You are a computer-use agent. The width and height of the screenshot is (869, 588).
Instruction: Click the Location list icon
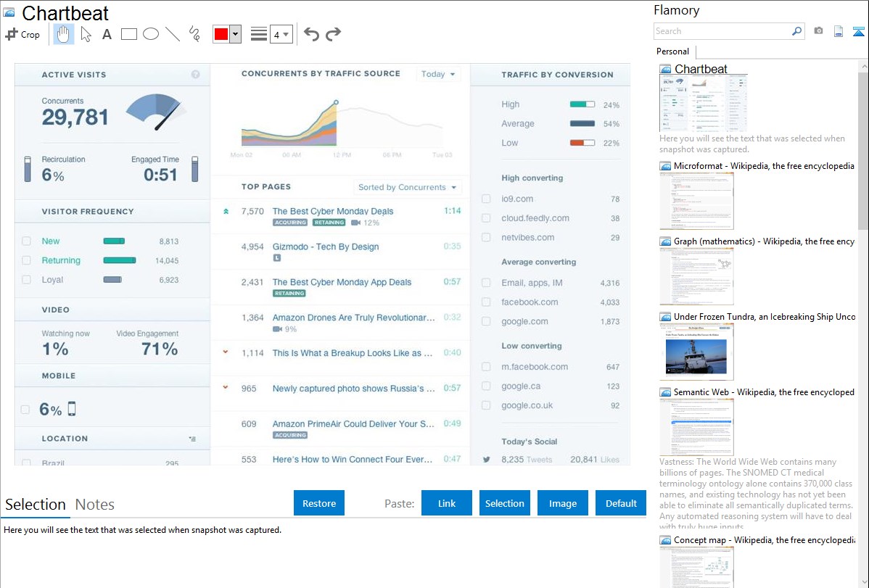pyautogui.click(x=192, y=439)
